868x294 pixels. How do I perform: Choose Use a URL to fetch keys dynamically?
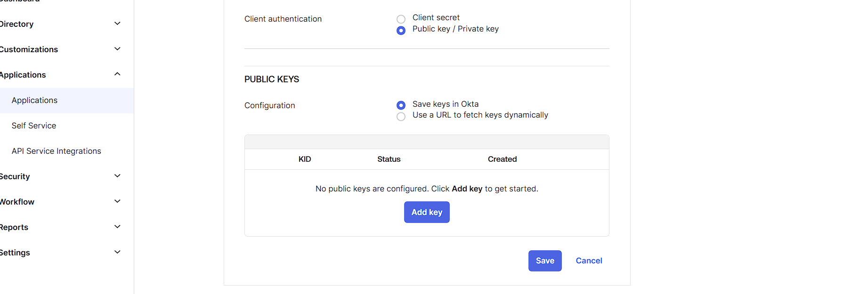tap(401, 116)
